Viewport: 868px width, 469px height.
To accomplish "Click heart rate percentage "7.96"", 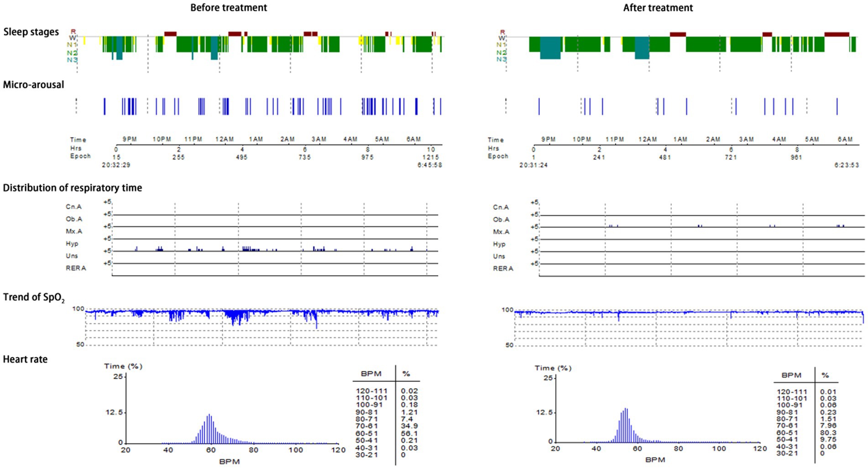I will tap(828, 426).
